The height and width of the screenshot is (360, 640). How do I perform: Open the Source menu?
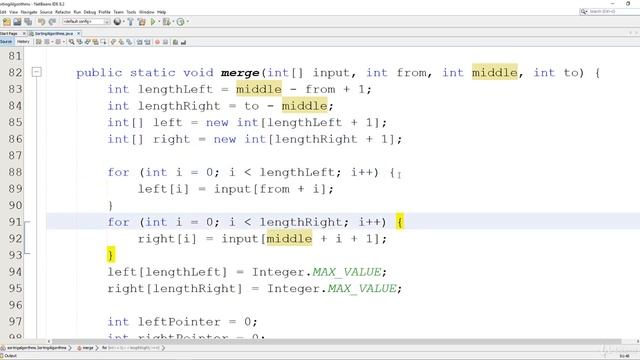coord(46,12)
